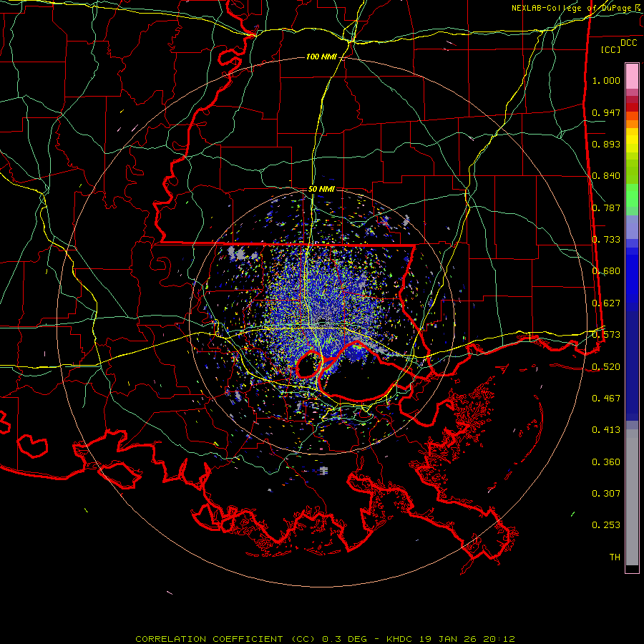Pick the gray segment of the color scale
This screenshot has height=644, width=644.
coord(632,497)
